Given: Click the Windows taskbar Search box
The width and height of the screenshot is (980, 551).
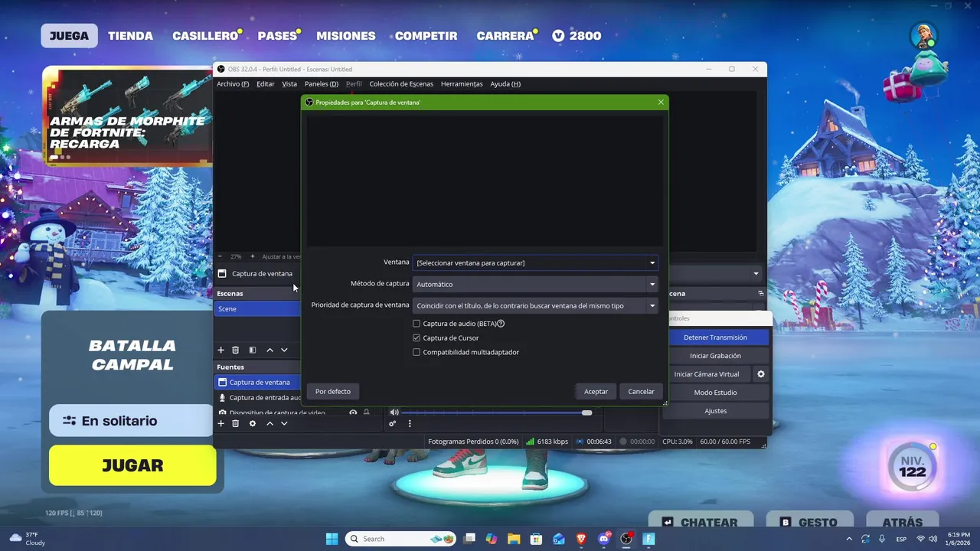Looking at the screenshot, I should tap(400, 539).
